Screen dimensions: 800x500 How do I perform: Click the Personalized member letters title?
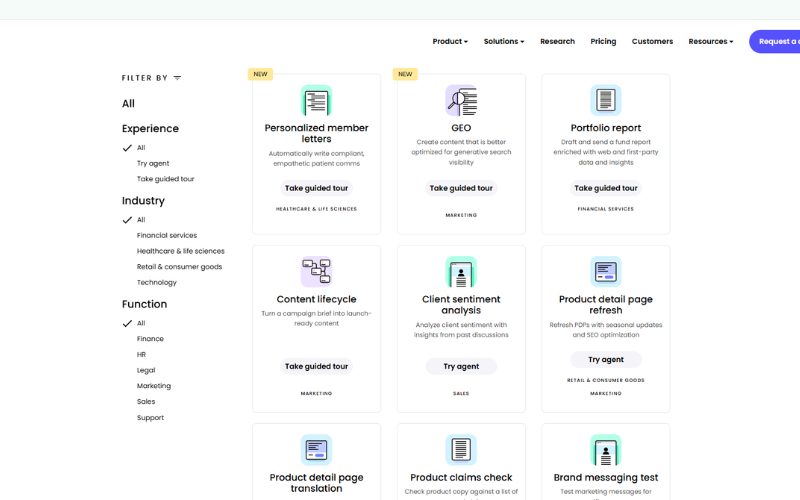(x=316, y=133)
